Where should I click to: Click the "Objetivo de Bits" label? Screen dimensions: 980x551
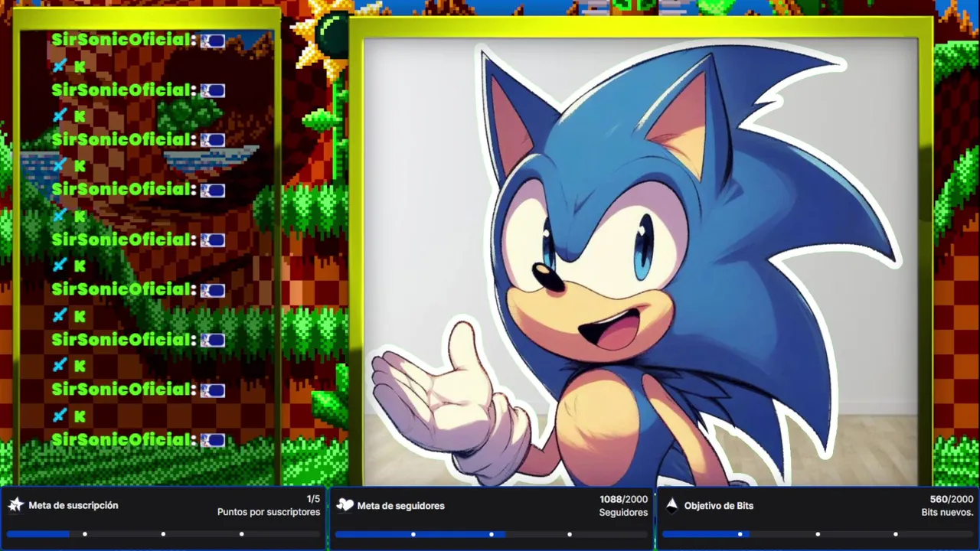pos(719,506)
